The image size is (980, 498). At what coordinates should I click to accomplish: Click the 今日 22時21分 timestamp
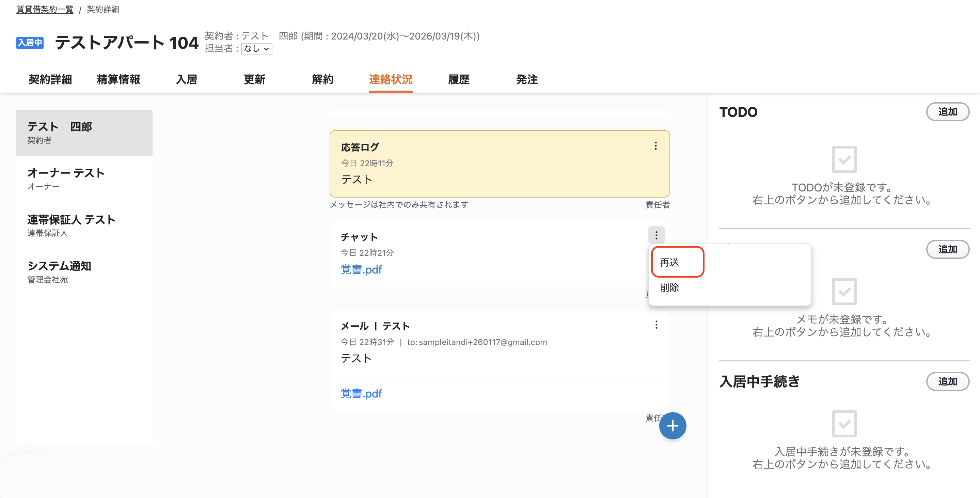tap(367, 253)
